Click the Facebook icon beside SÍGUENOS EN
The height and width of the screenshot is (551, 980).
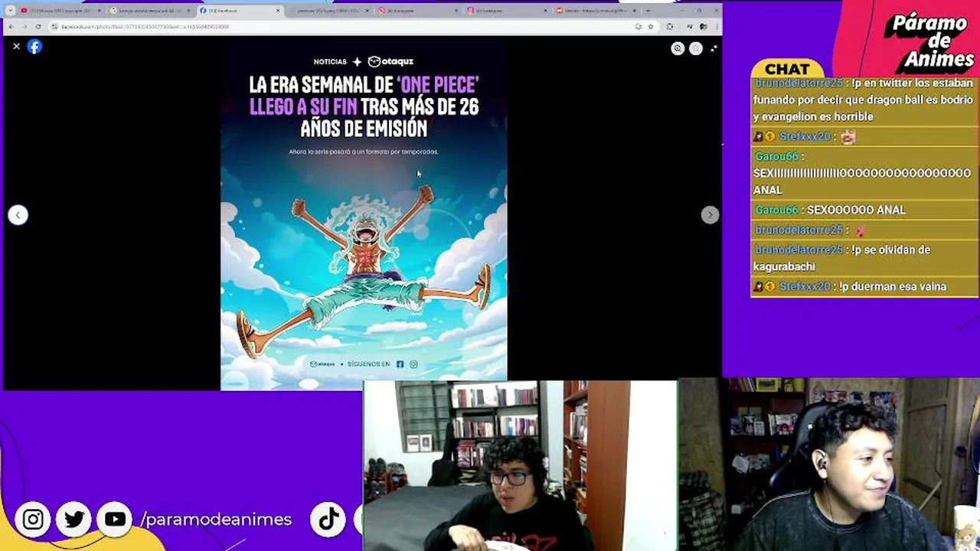click(400, 364)
